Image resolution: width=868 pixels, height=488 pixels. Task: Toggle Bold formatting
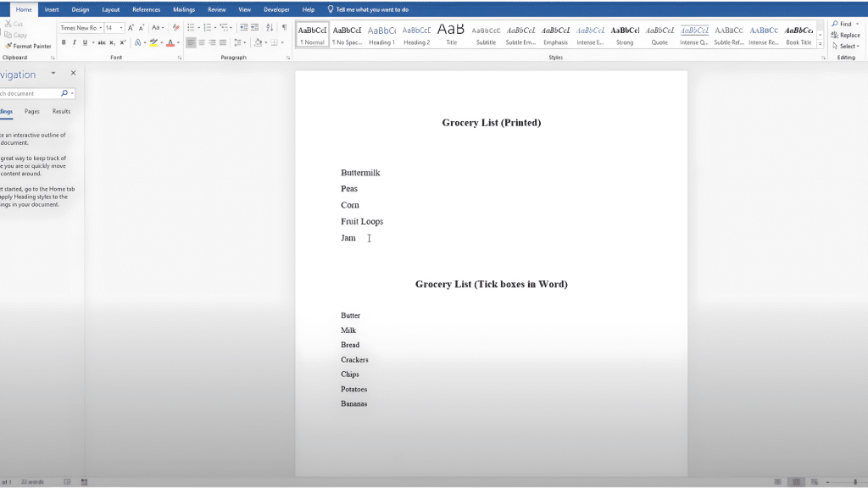point(64,42)
